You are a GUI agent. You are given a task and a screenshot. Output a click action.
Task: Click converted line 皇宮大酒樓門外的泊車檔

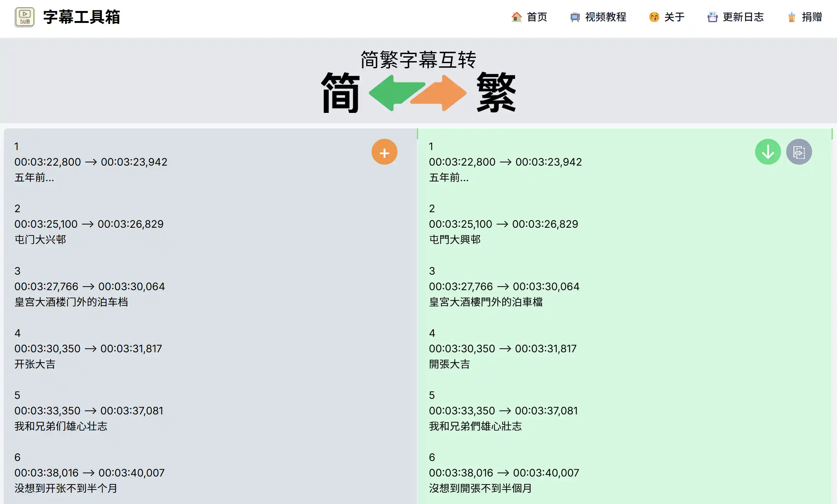[486, 302]
